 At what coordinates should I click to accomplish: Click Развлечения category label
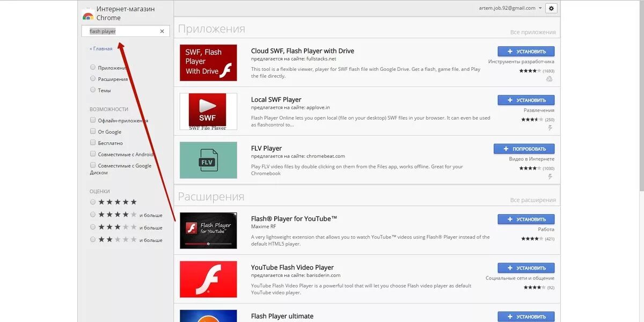coord(539,110)
